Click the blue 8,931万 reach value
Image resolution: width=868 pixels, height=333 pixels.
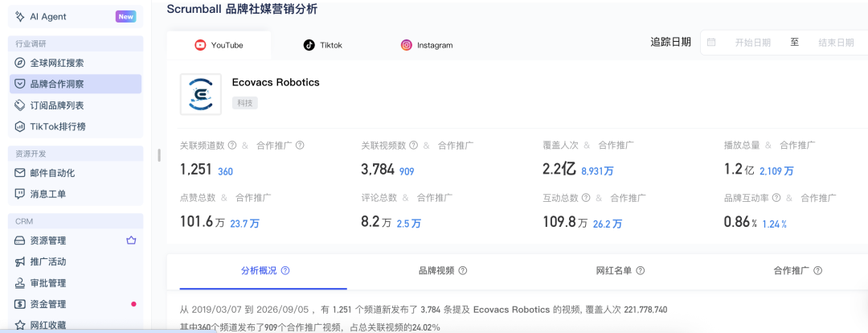597,172
